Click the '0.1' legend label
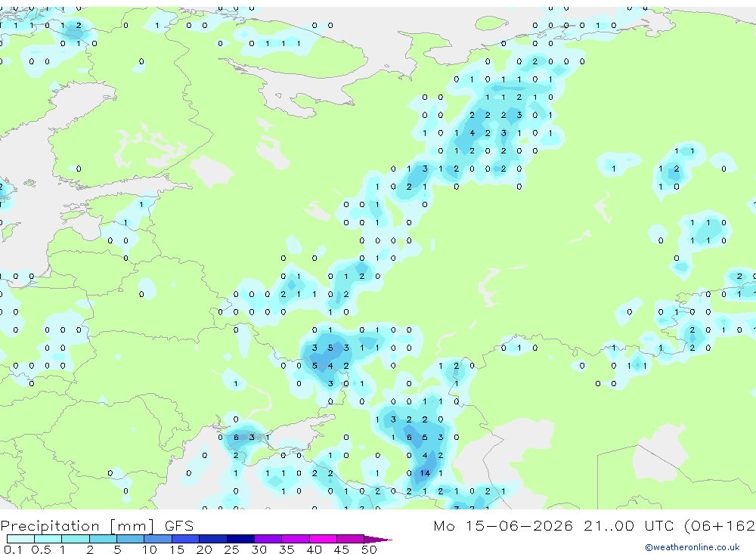 coord(13,549)
